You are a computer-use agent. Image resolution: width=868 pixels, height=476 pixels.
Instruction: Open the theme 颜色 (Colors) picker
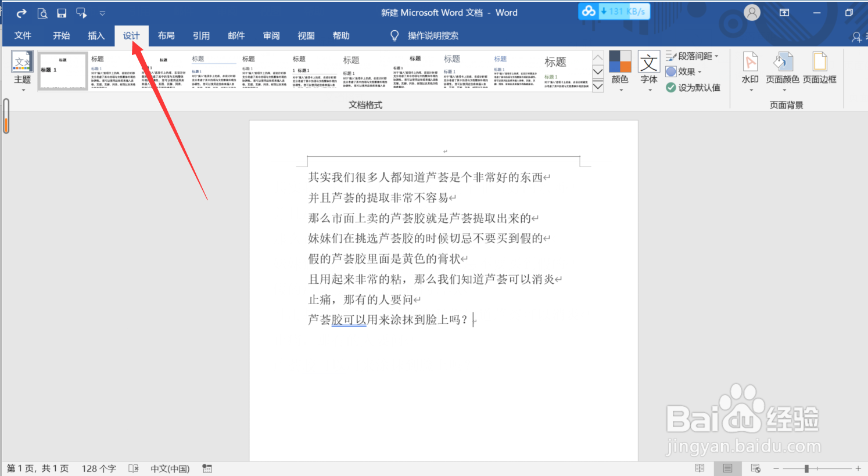point(619,70)
